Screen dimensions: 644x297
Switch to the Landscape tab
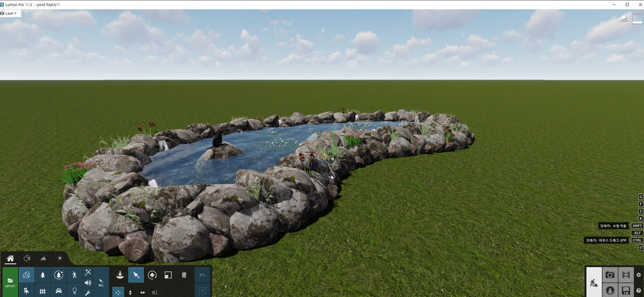(x=43, y=258)
